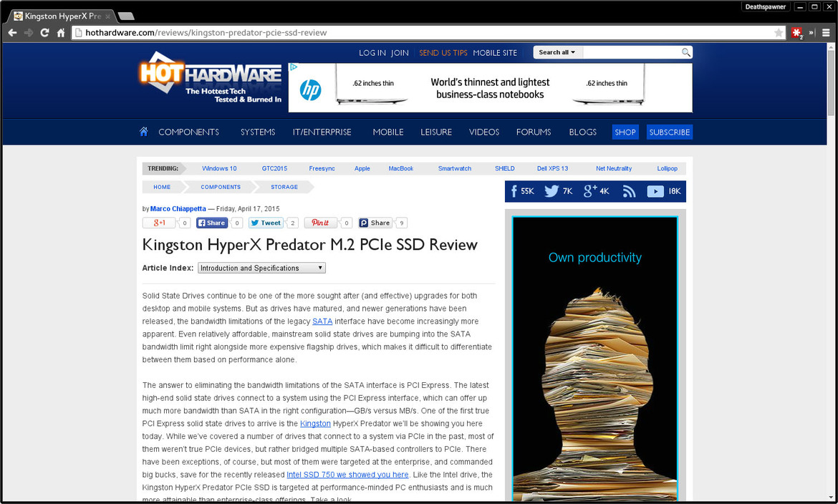Click the blue P Share button
Viewport: 838px width, 504px height.
[375, 223]
